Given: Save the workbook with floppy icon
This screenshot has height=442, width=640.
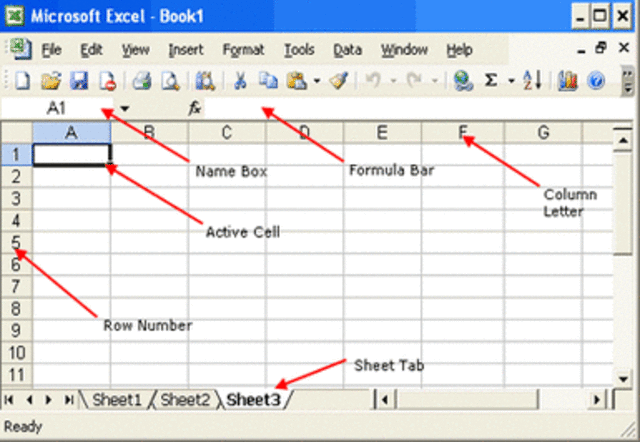Looking at the screenshot, I should point(79,80).
